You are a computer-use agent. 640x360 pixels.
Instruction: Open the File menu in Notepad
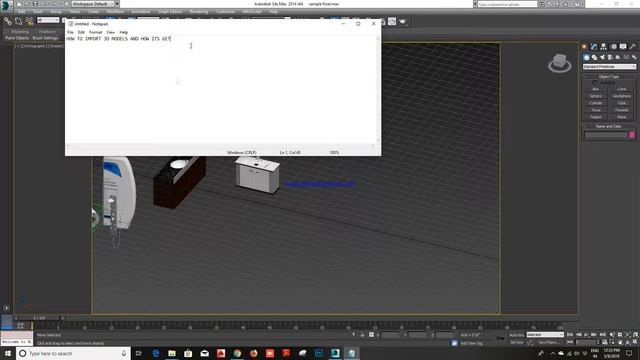point(70,32)
